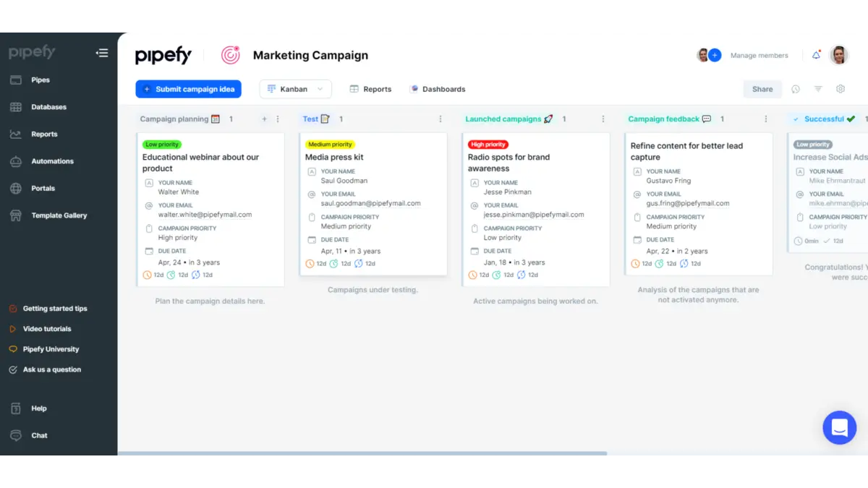Open Test column options menu
Screen dimensions: 868x488
441,119
